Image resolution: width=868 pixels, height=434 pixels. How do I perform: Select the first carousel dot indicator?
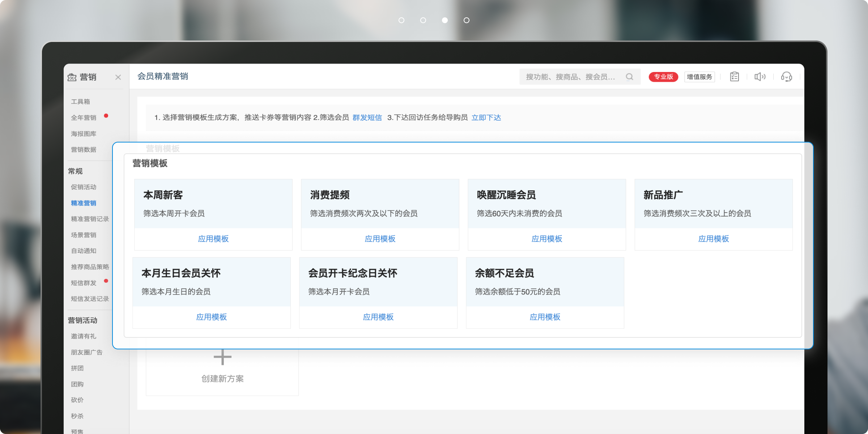(x=401, y=20)
